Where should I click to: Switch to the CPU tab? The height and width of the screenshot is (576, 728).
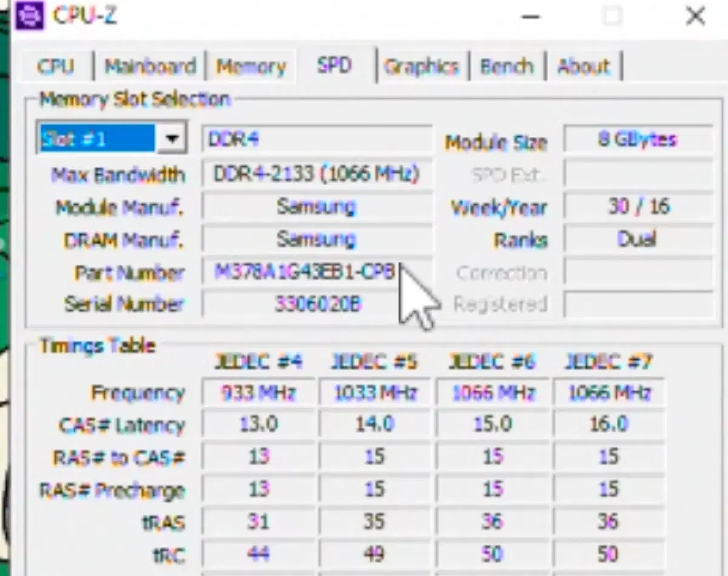tap(55, 66)
